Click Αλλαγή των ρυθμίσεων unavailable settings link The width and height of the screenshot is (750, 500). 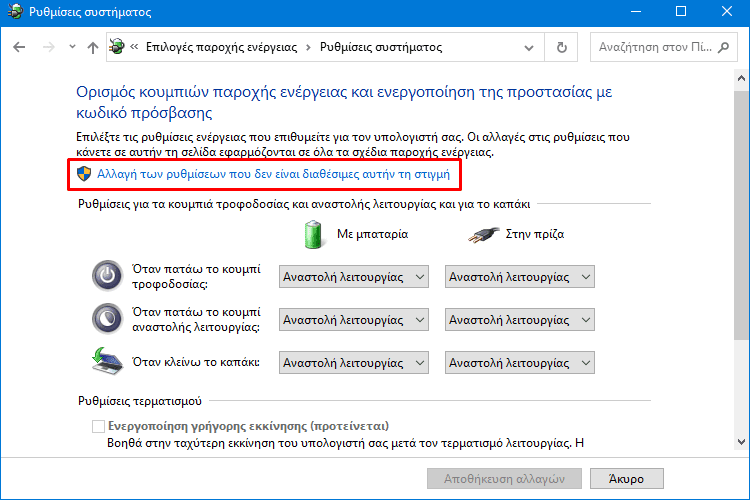(274, 174)
